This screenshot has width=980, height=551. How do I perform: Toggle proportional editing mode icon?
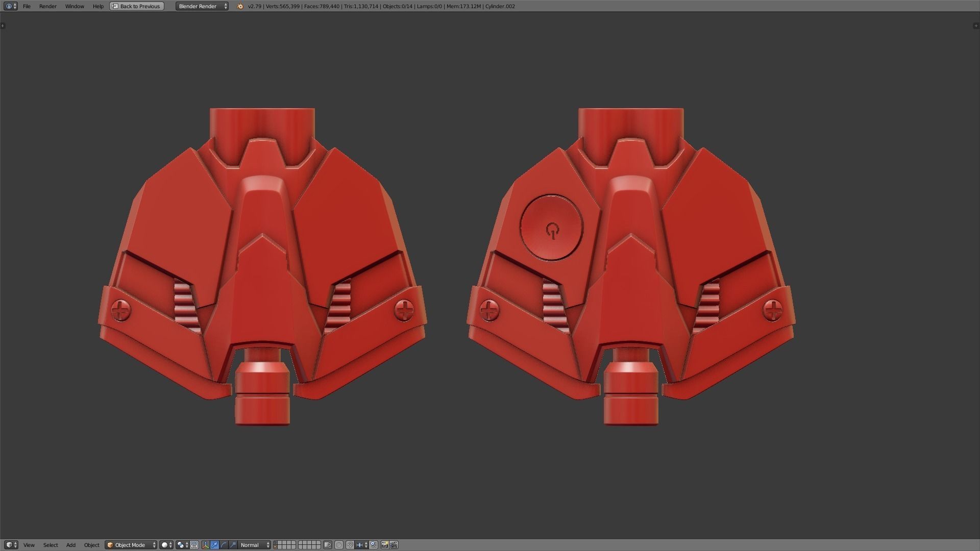pyautogui.click(x=339, y=545)
